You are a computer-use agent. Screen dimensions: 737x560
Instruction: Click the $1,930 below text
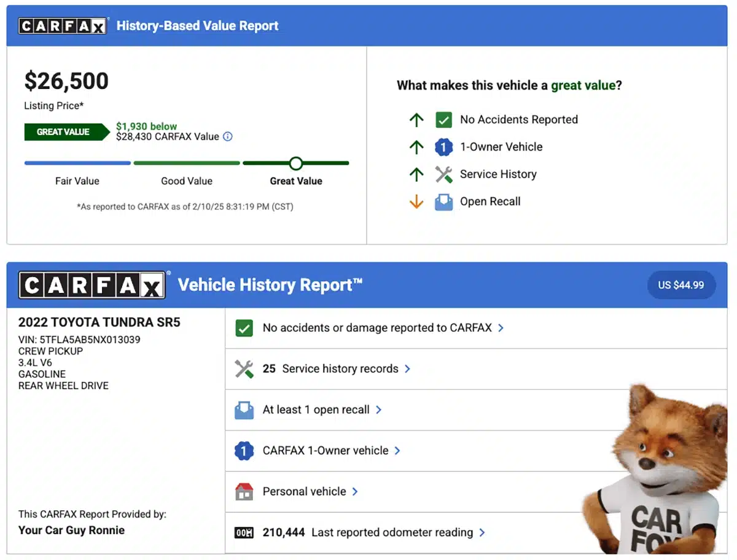coord(146,126)
